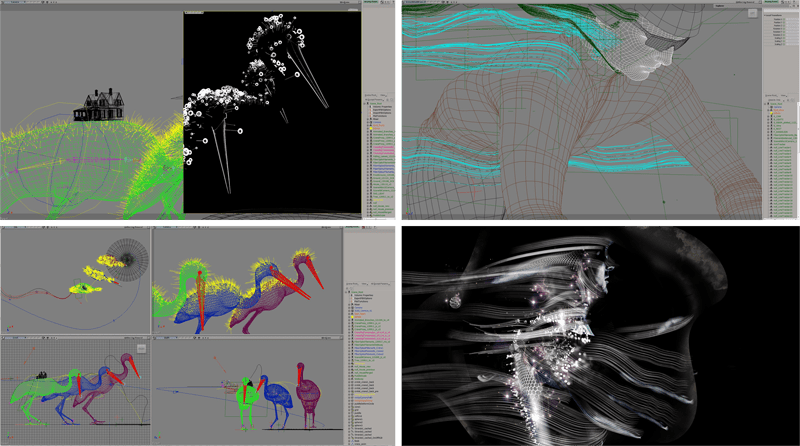Select Scene_Root in the bottom-left explorer tree
Image resolution: width=800 pixels, height=446 pixels.
click(356, 292)
